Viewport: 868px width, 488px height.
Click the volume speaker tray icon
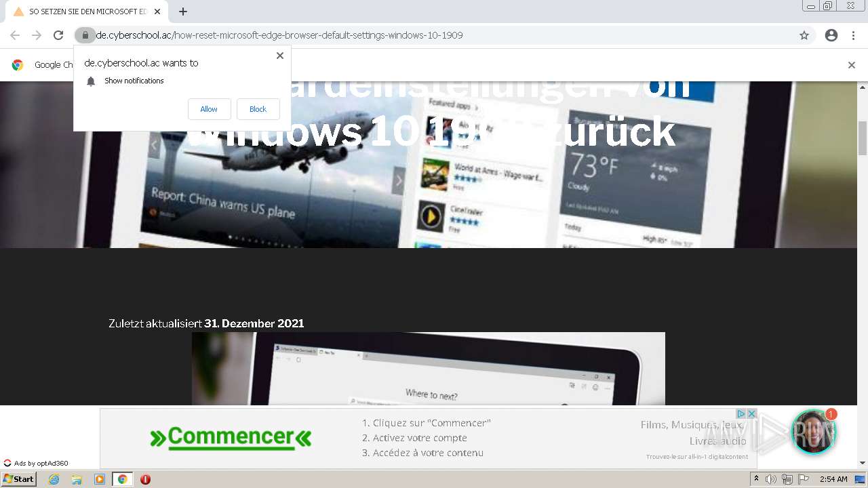coord(771,479)
